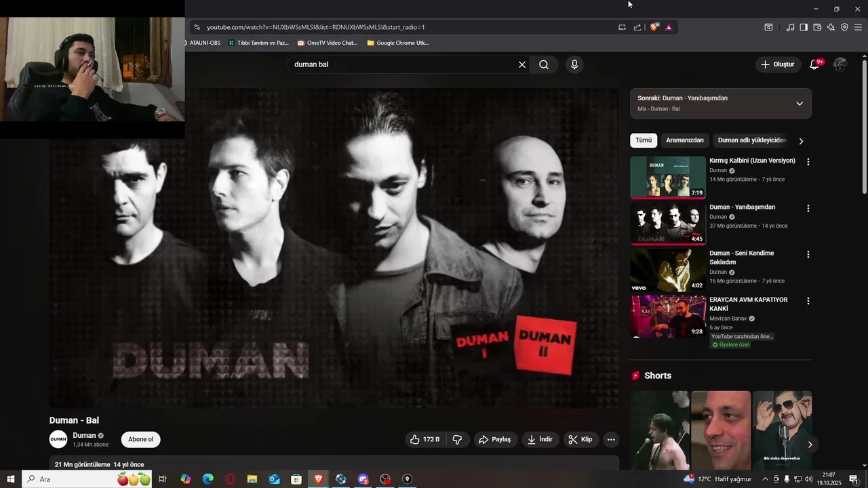
Task: Select the 'Duman adlı yükleyiciden' filter chip
Action: (751, 140)
